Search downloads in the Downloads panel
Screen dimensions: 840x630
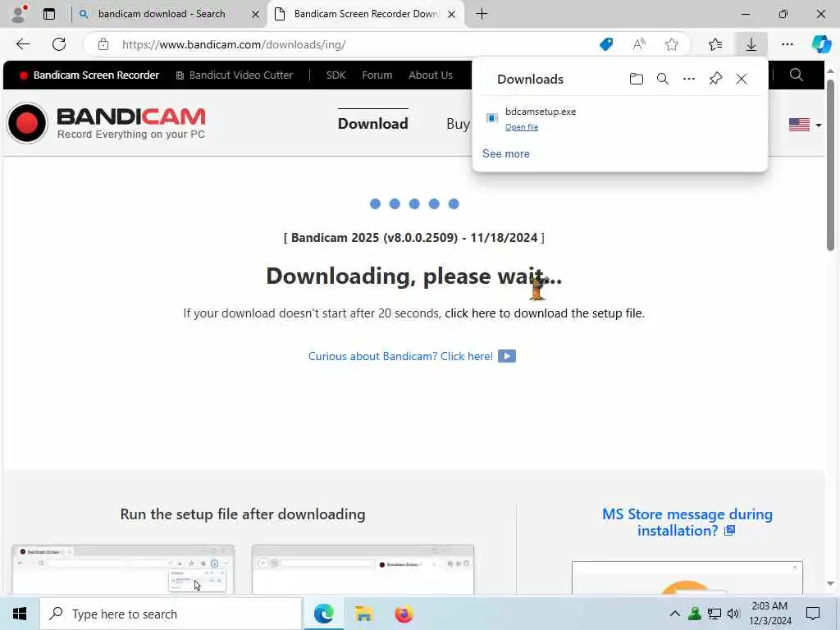[x=663, y=80]
